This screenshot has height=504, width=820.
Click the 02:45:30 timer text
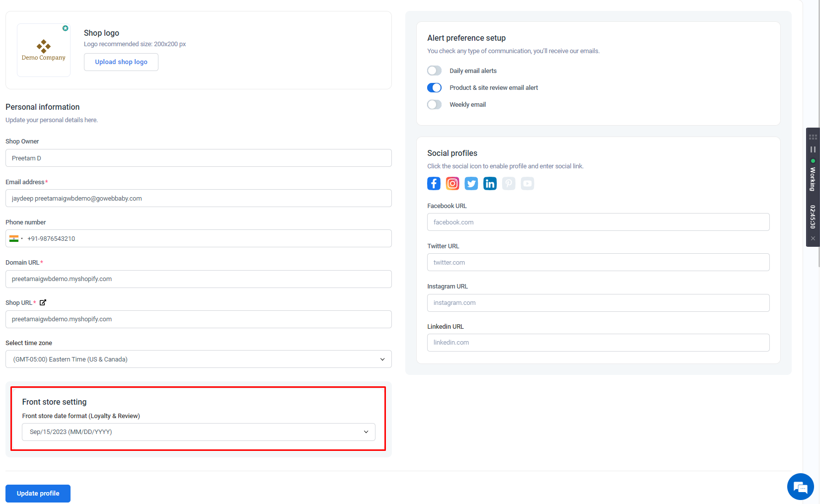point(813,217)
